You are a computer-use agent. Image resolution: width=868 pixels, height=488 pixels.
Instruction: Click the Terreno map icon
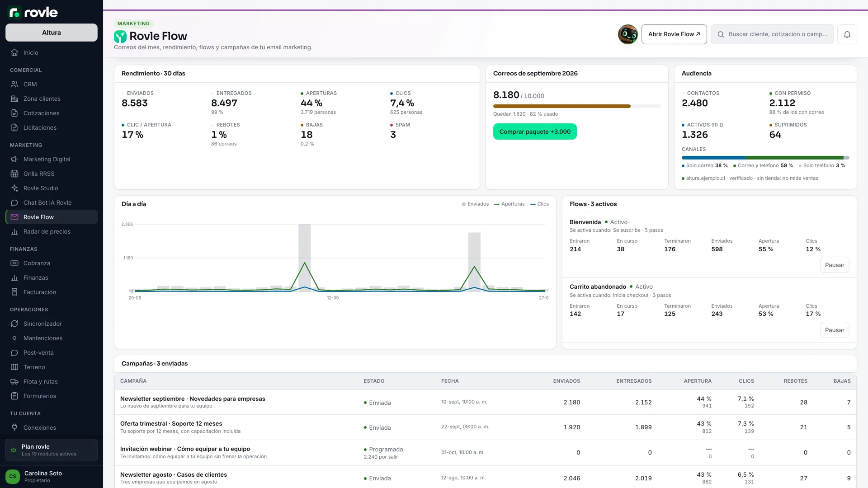click(14, 367)
